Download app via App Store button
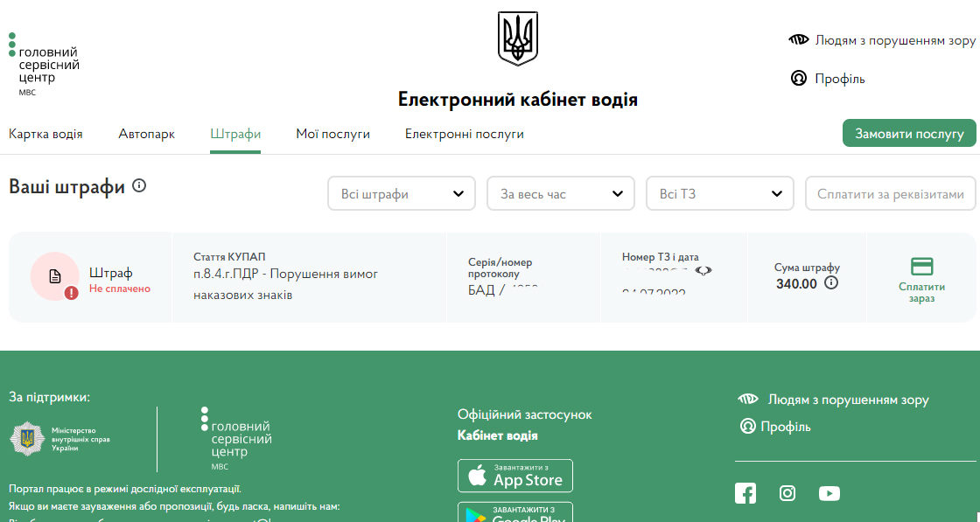Image resolution: width=980 pixels, height=522 pixels. click(x=515, y=476)
